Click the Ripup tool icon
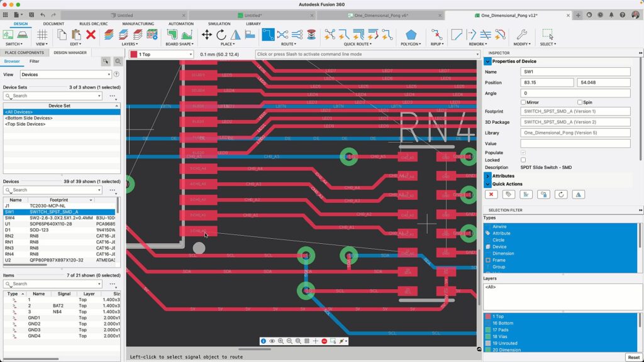The image size is (644, 362). click(x=436, y=35)
